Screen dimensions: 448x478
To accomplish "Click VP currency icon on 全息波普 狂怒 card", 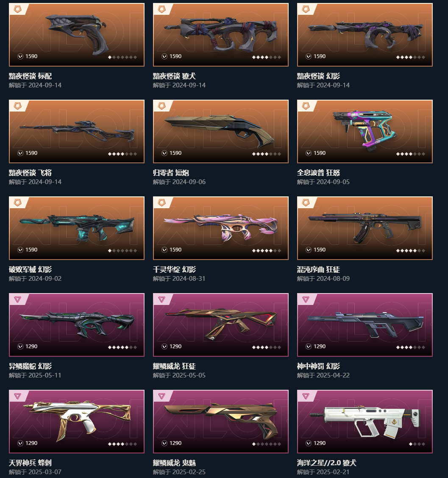I will coord(309,153).
